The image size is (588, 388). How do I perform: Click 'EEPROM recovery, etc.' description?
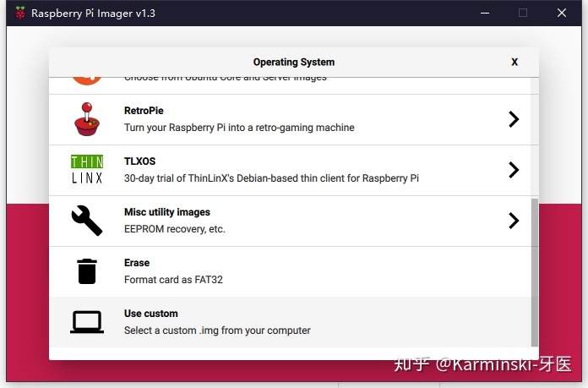pyautogui.click(x=174, y=229)
